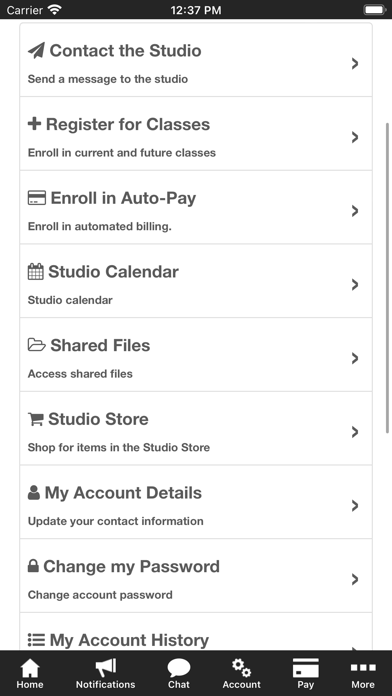Click the chevron on the Studio Calendar row
This screenshot has width=392, height=696.
pos(355,285)
